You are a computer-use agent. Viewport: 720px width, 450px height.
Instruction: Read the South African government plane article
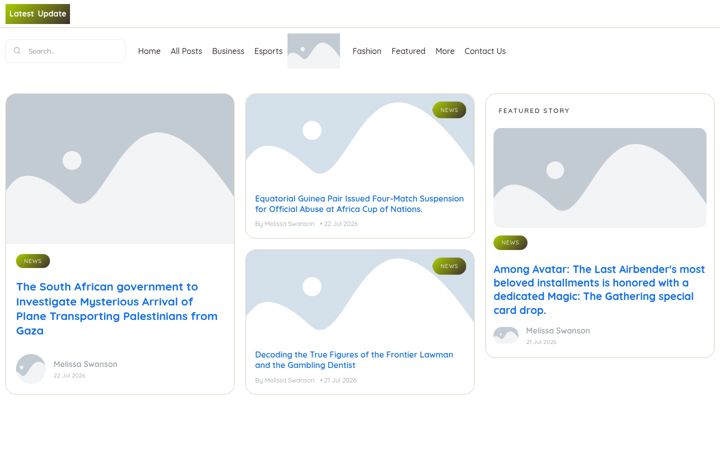pyautogui.click(x=117, y=309)
